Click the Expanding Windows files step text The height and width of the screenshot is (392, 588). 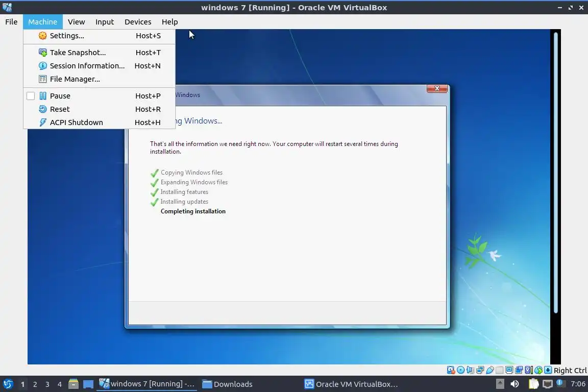(194, 182)
